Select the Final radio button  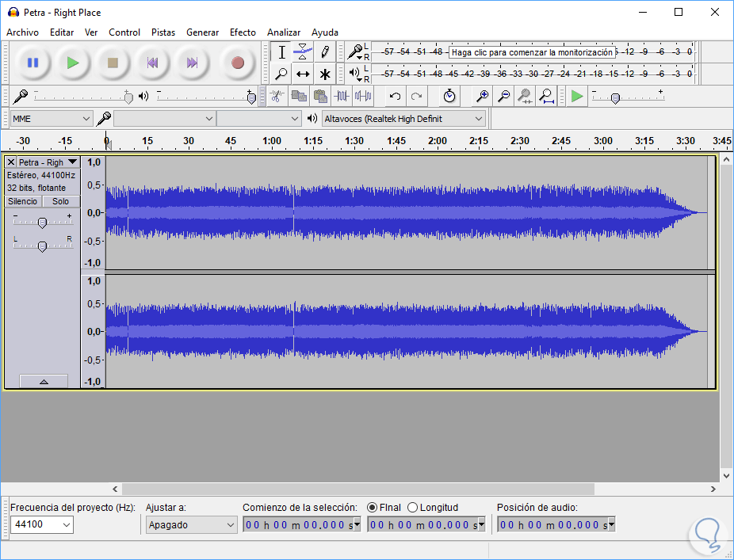click(x=373, y=508)
